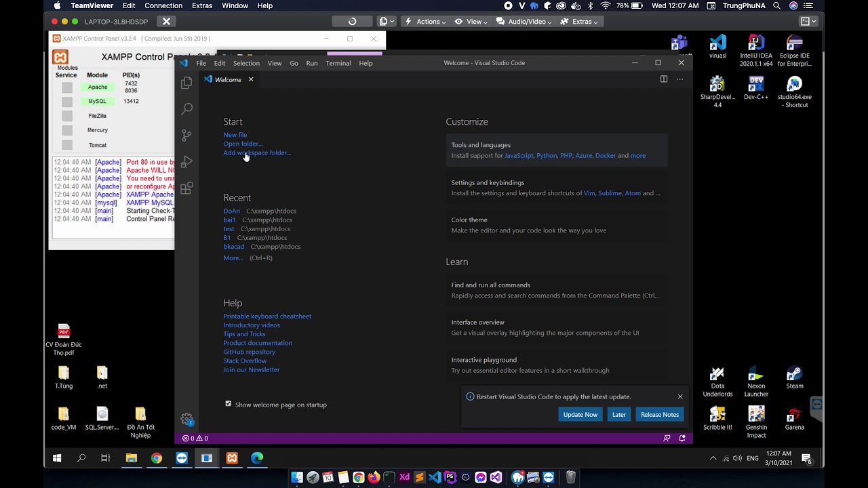Open Task View on Windows taskbar
The height and width of the screenshot is (488, 868).
pyautogui.click(x=106, y=458)
